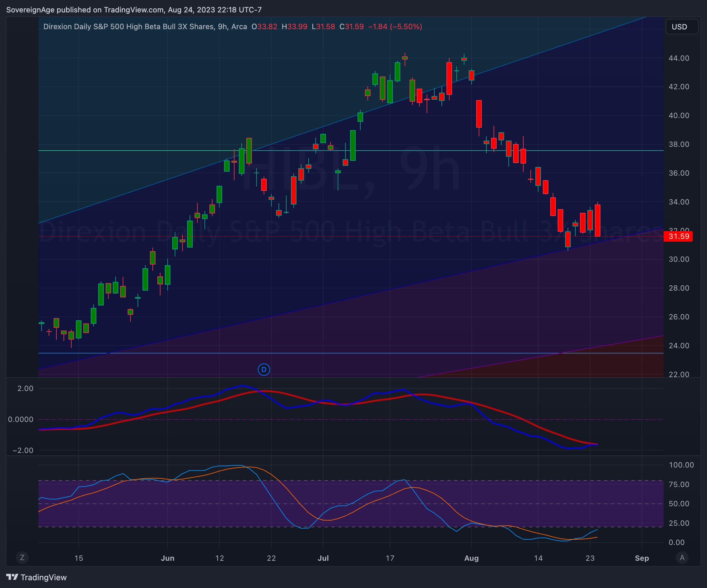The height and width of the screenshot is (588, 707).
Task: Click the 30.00 price axis label
Action: pos(679,259)
